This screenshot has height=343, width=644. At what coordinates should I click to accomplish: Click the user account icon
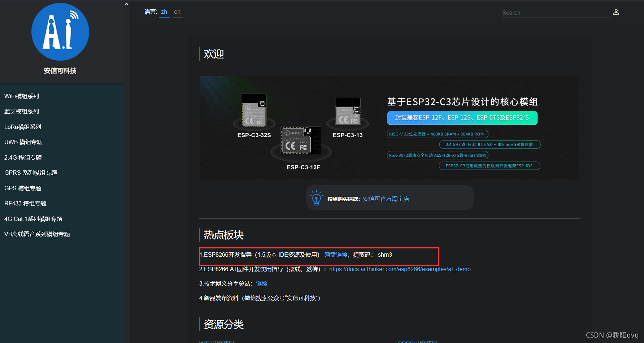coord(616,12)
